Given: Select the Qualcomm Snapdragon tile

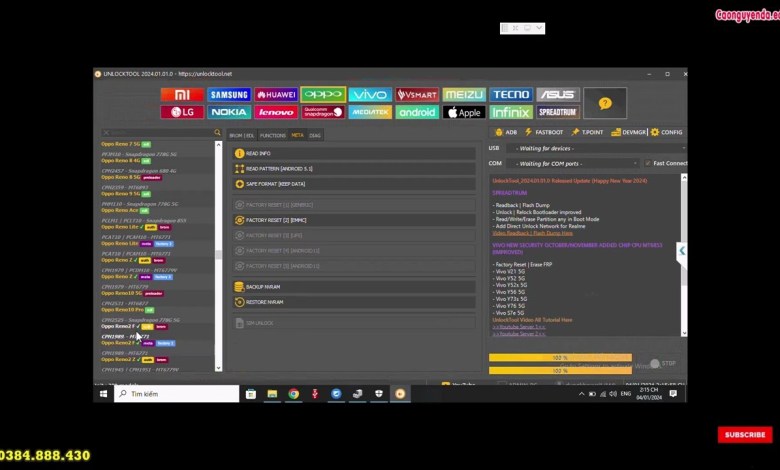Looking at the screenshot, I should coord(323,112).
